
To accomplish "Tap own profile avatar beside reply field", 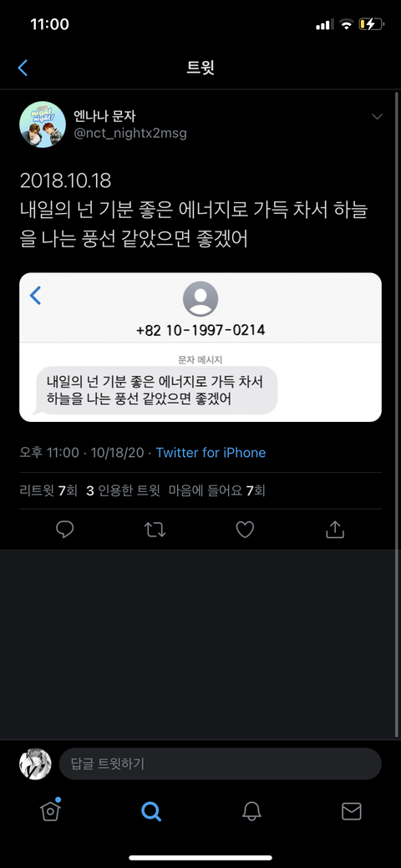I will pos(35,764).
